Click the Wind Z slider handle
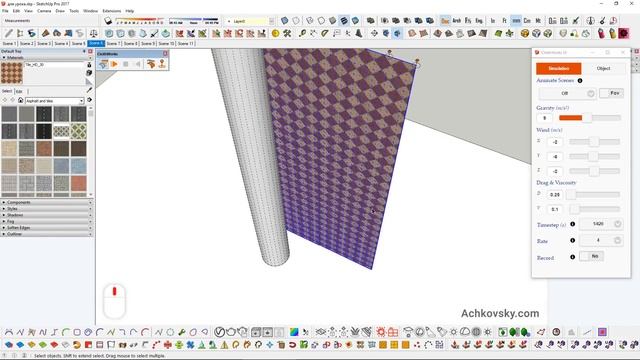640x360 pixels. (594, 171)
